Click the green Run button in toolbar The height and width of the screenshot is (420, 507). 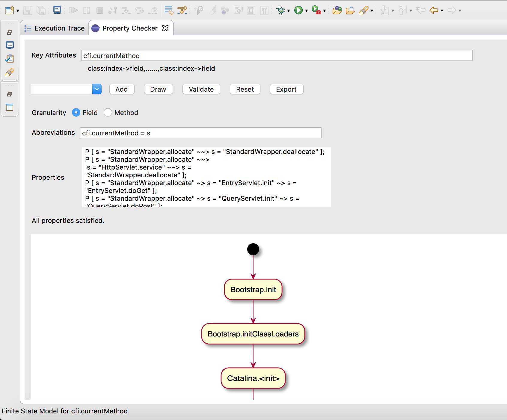tap(298, 10)
